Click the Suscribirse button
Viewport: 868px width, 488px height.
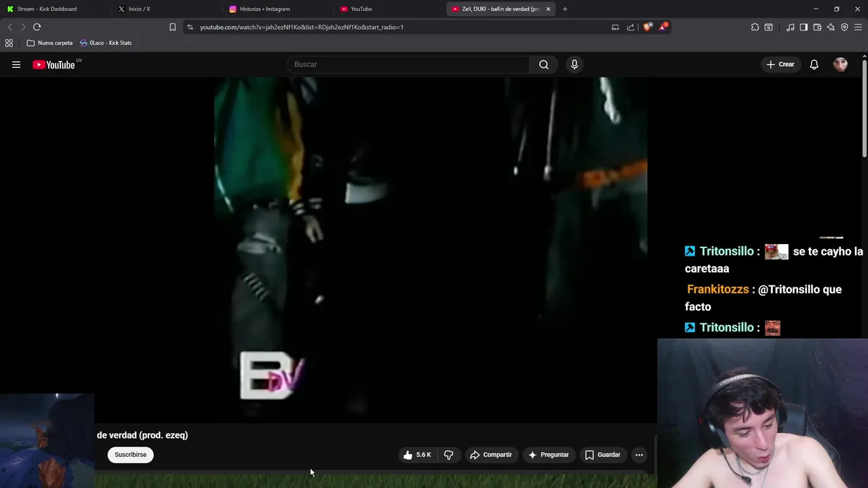pos(130,455)
